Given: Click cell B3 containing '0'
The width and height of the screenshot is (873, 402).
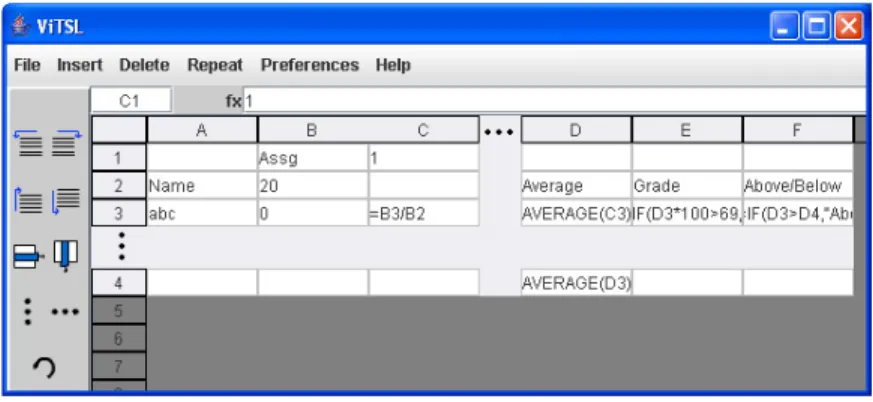Looking at the screenshot, I should (312, 213).
